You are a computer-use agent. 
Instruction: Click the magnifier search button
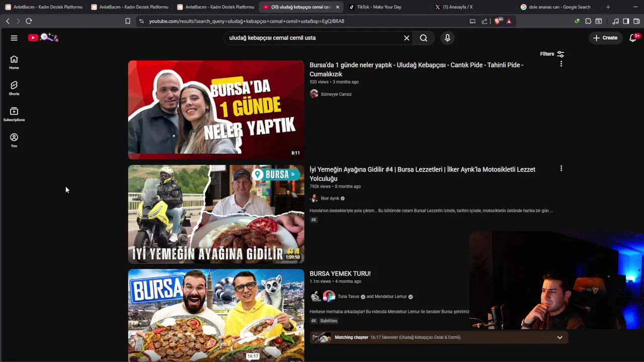tap(424, 38)
